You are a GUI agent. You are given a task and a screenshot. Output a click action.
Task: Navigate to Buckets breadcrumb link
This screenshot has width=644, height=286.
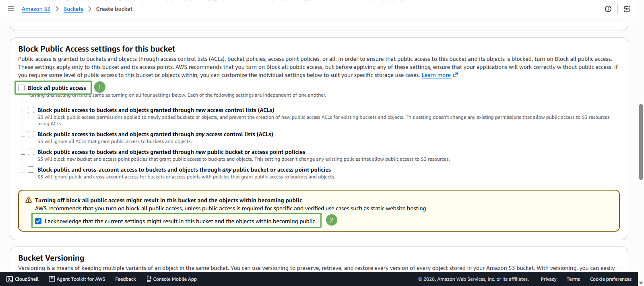point(73,9)
